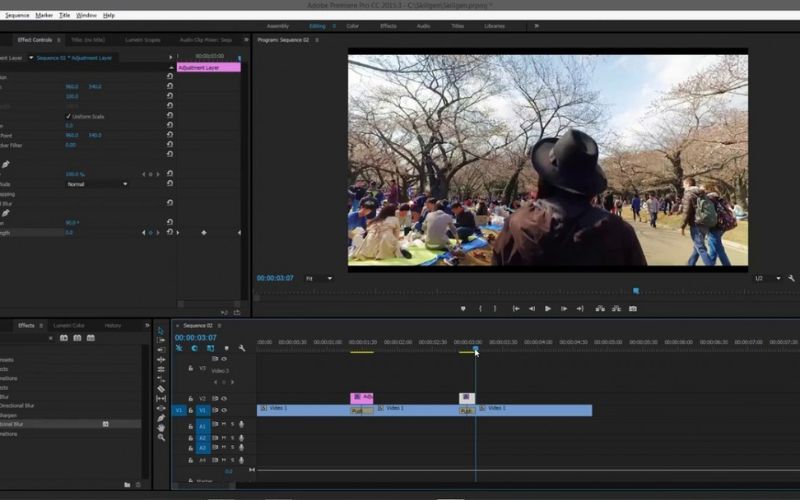Open the Help menu
Image resolution: width=800 pixels, height=500 pixels.
click(109, 15)
